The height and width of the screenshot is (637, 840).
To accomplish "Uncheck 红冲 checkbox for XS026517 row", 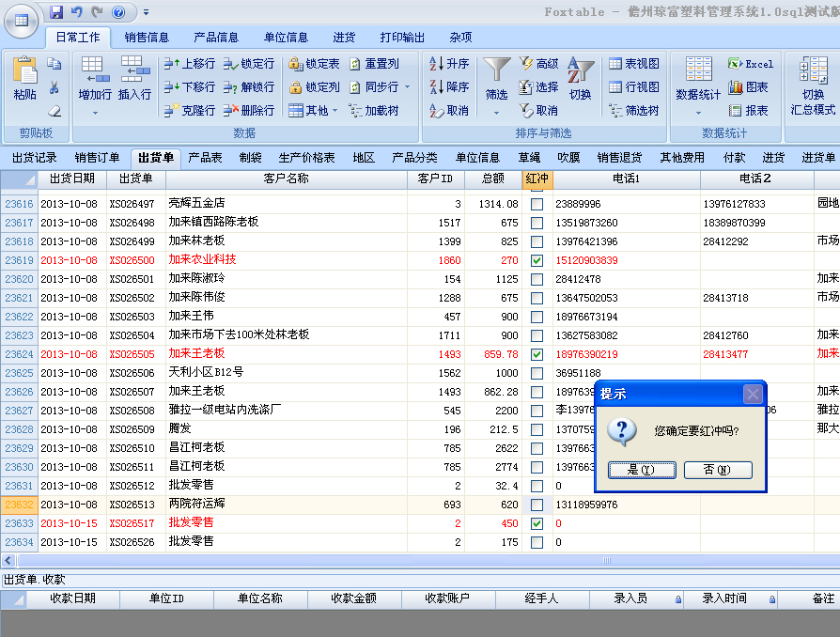I will (537, 523).
